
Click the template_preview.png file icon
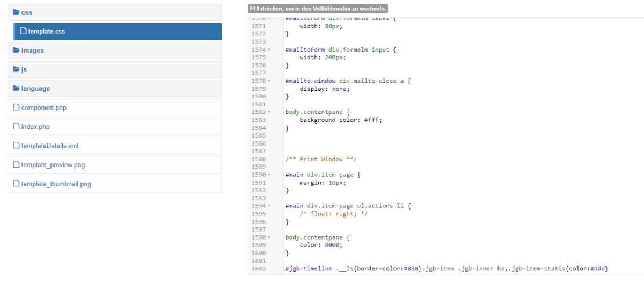(x=17, y=165)
